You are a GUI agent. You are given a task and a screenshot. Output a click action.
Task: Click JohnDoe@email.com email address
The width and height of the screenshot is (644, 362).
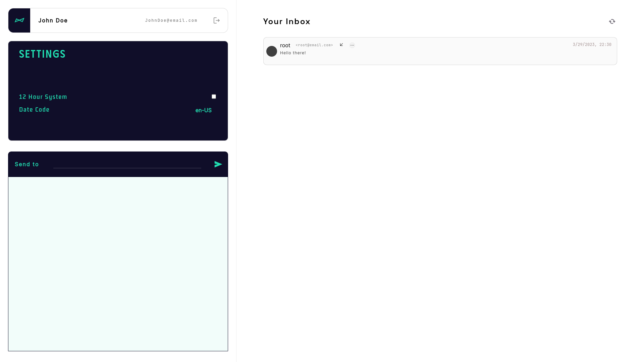(x=171, y=20)
